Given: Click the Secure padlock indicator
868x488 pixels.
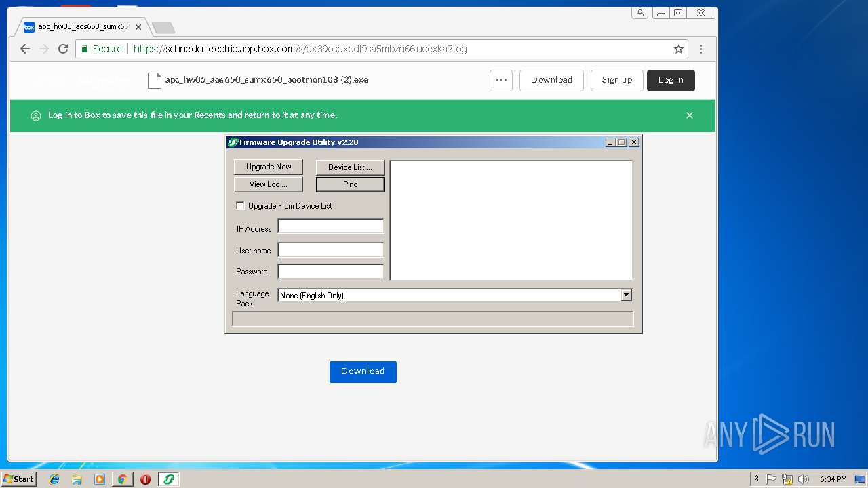Looking at the screenshot, I should click(x=102, y=49).
